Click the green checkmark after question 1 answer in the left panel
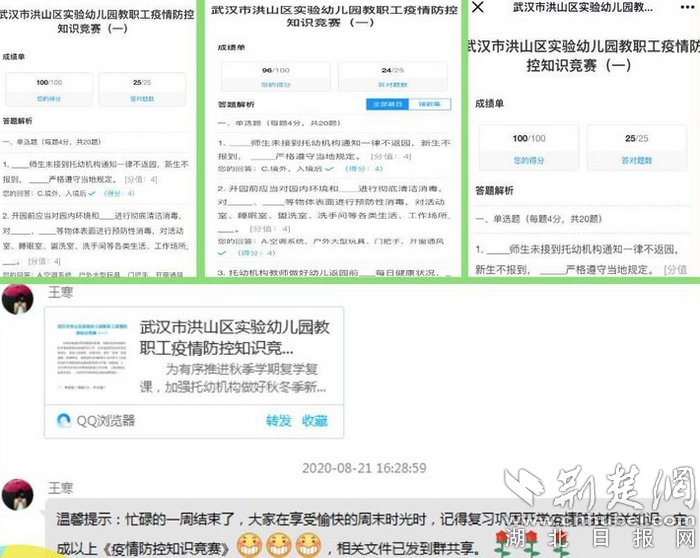This screenshot has width=700, height=558. [92, 193]
